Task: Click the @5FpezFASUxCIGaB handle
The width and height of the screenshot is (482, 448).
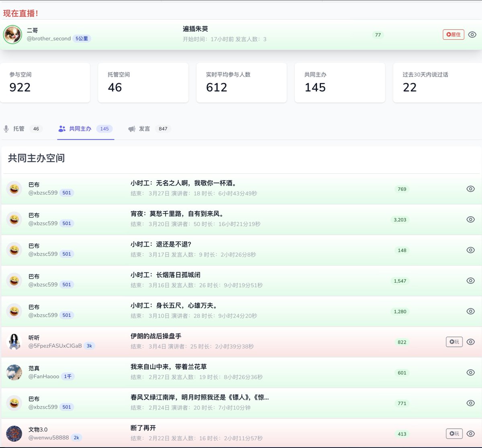Action: pos(55,346)
